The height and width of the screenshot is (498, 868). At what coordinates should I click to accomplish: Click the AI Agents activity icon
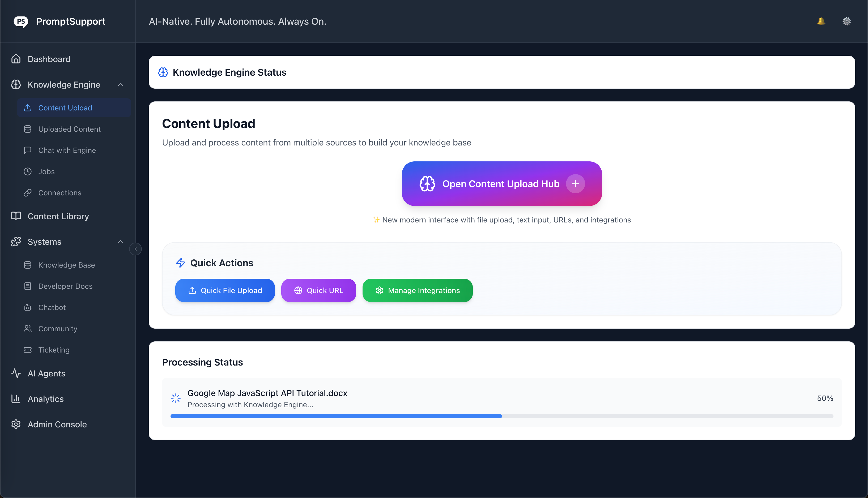coord(16,373)
